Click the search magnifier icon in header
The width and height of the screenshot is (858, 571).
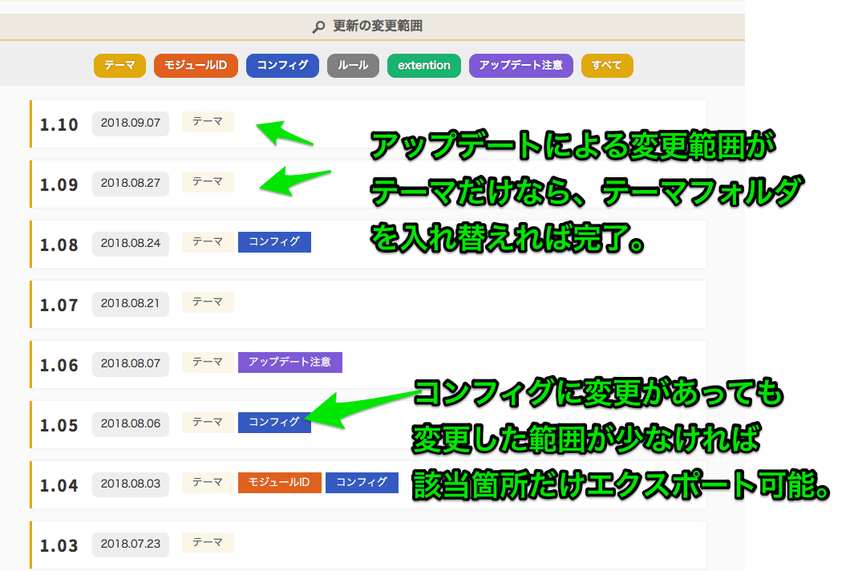tap(319, 27)
